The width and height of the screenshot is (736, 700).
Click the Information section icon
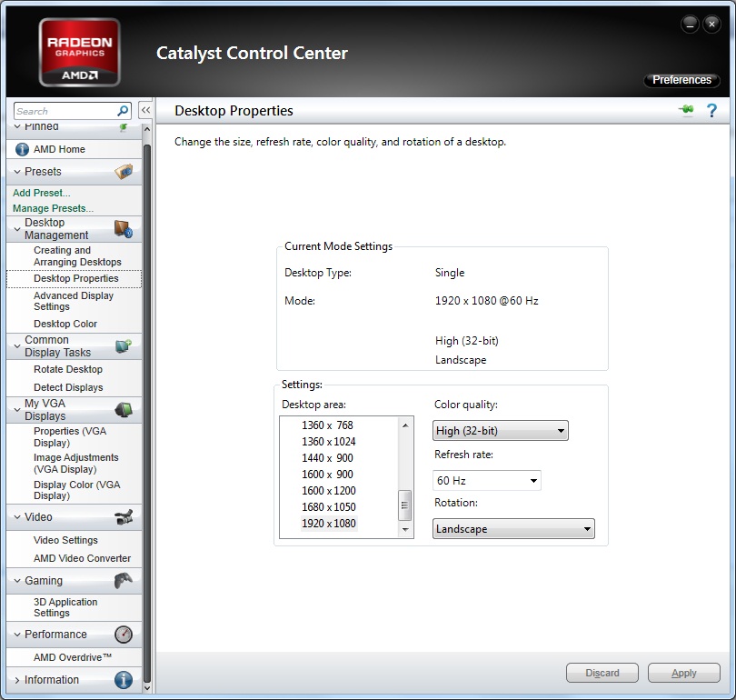124,680
